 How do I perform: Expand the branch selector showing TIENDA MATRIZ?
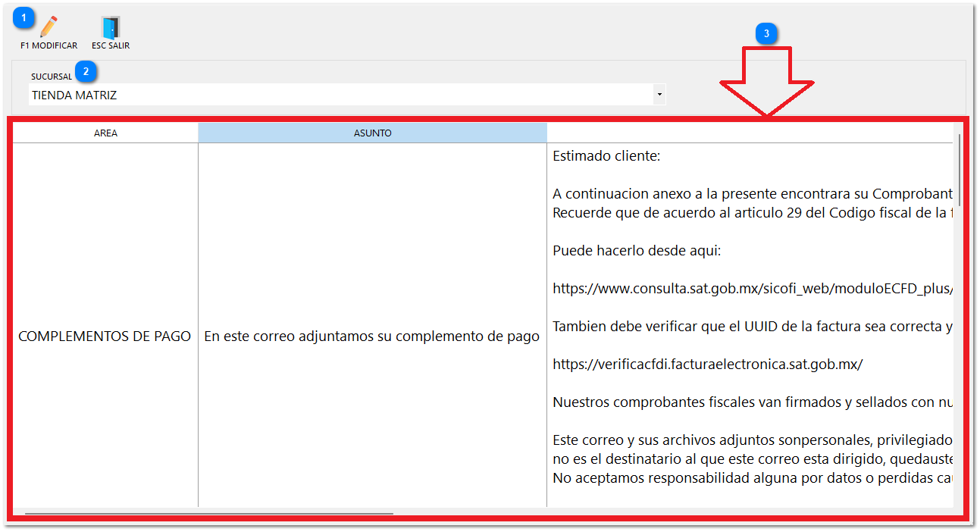point(659,93)
